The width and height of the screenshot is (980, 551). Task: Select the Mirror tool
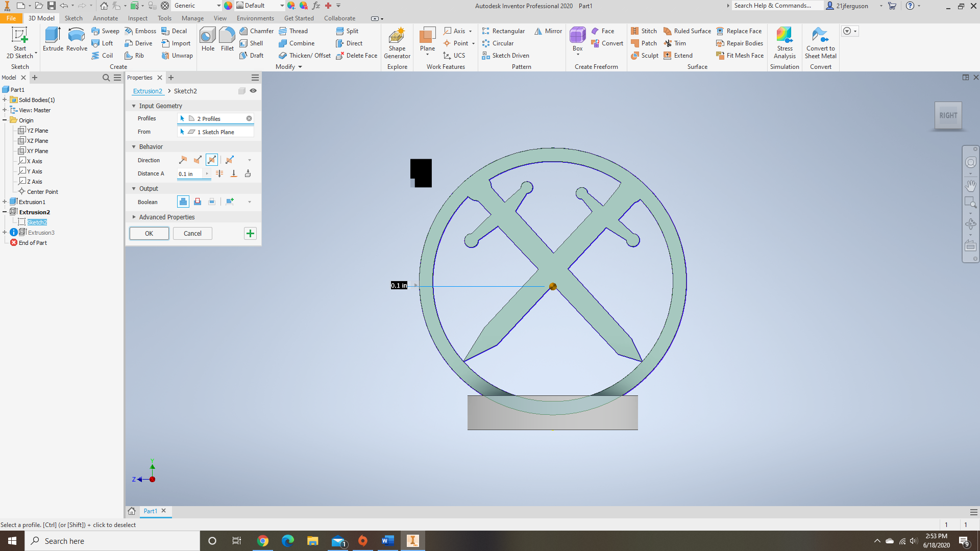coord(548,31)
